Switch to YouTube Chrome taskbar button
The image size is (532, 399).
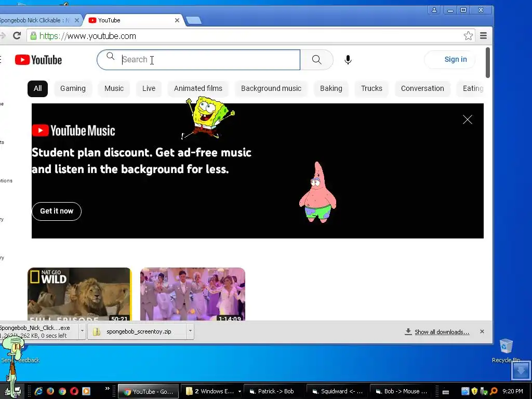pos(148,391)
